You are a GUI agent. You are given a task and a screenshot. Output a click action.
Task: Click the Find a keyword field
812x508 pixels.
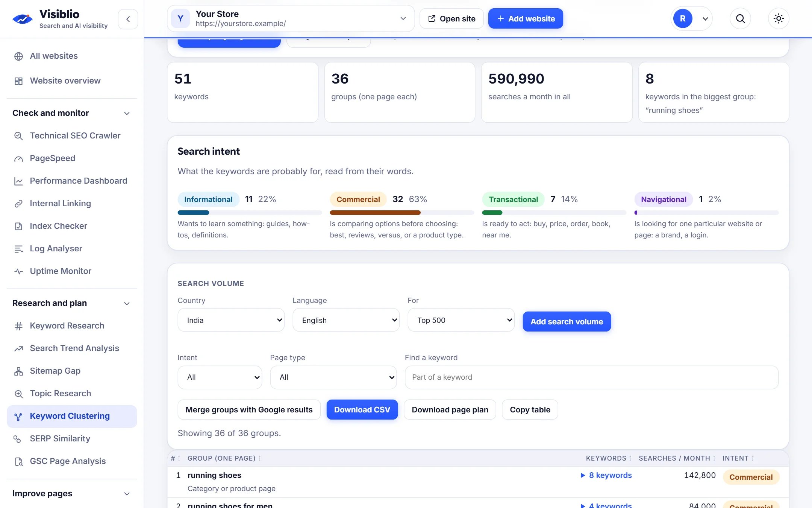pyautogui.click(x=591, y=377)
